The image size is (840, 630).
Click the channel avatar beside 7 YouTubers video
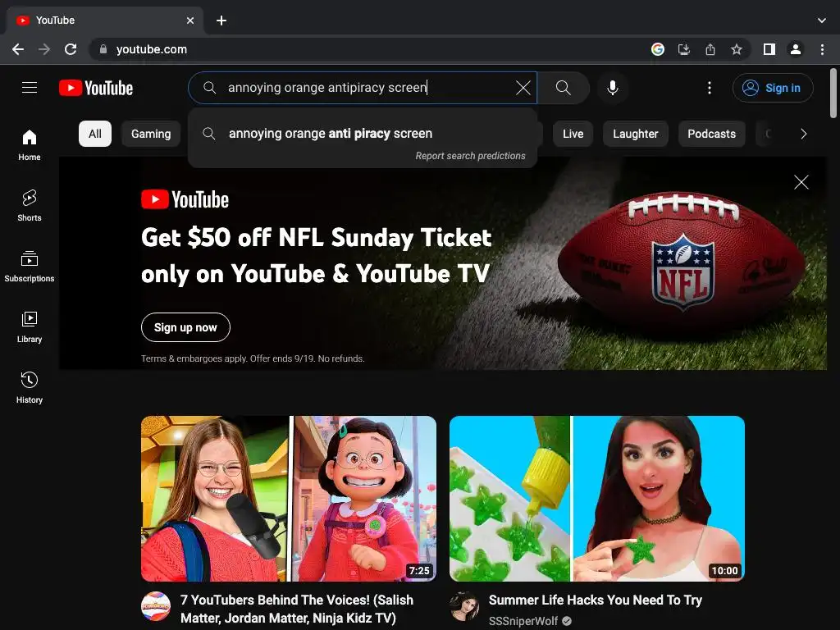156,606
